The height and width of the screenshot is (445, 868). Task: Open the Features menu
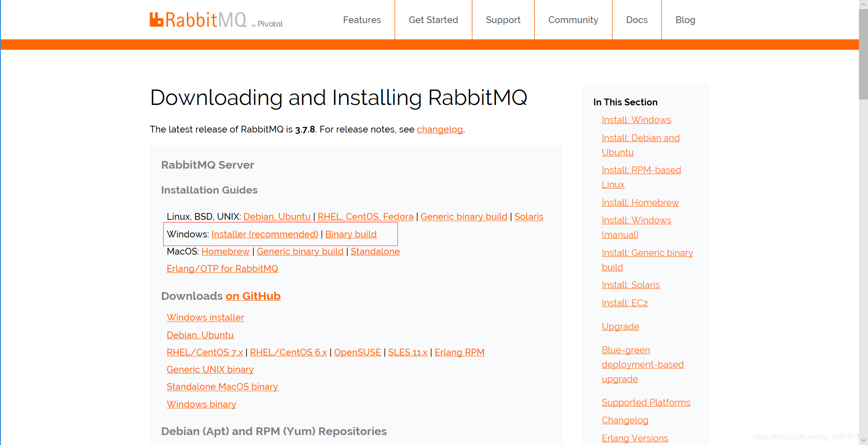pyautogui.click(x=362, y=20)
